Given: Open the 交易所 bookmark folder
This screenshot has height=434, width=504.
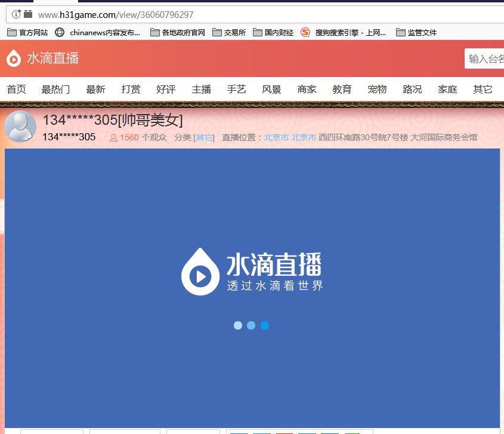Looking at the screenshot, I should pos(229,32).
